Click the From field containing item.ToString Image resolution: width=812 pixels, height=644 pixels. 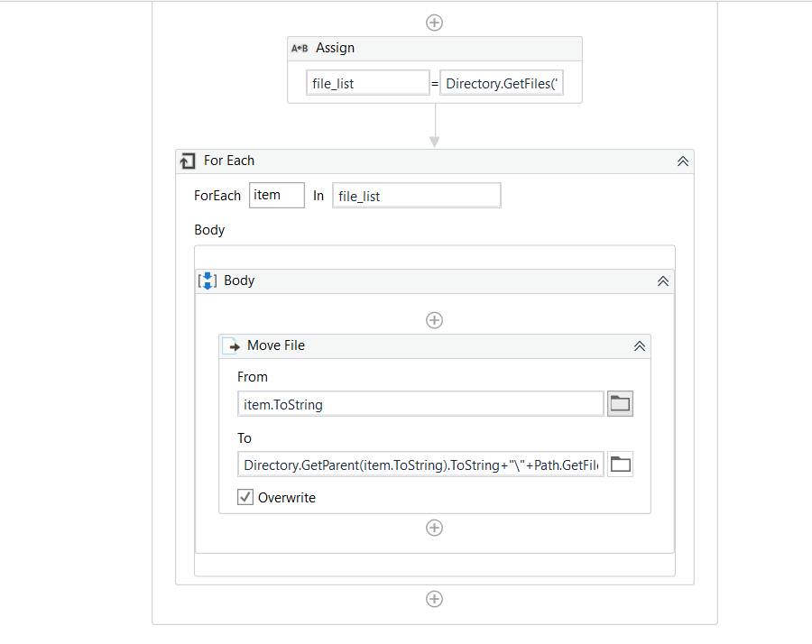click(421, 405)
